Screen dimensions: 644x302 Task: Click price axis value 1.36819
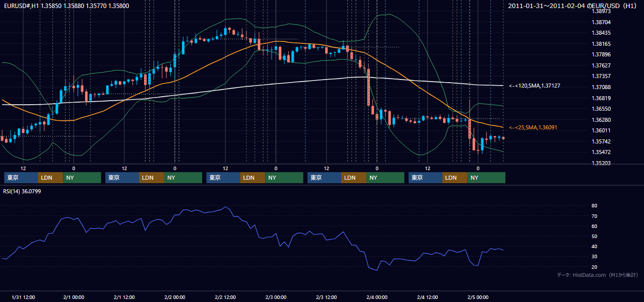601,98
